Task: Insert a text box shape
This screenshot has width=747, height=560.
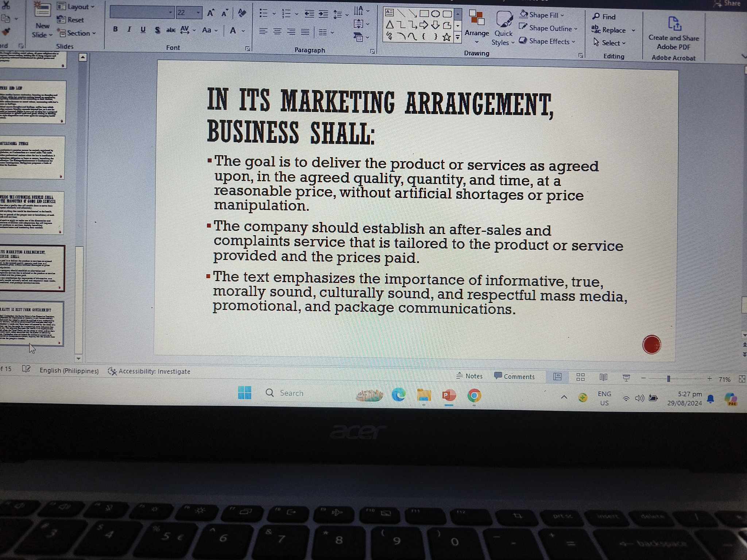Action: click(x=390, y=13)
